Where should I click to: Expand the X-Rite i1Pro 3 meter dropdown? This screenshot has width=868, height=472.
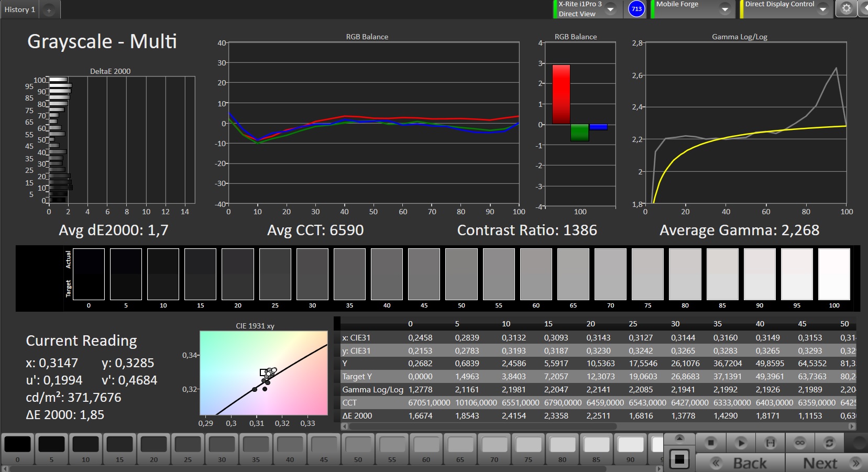click(x=610, y=9)
